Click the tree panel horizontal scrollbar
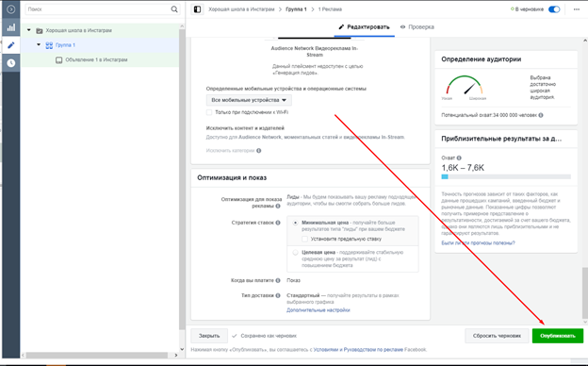The width and height of the screenshot is (588, 366). pyautogui.click(x=97, y=355)
